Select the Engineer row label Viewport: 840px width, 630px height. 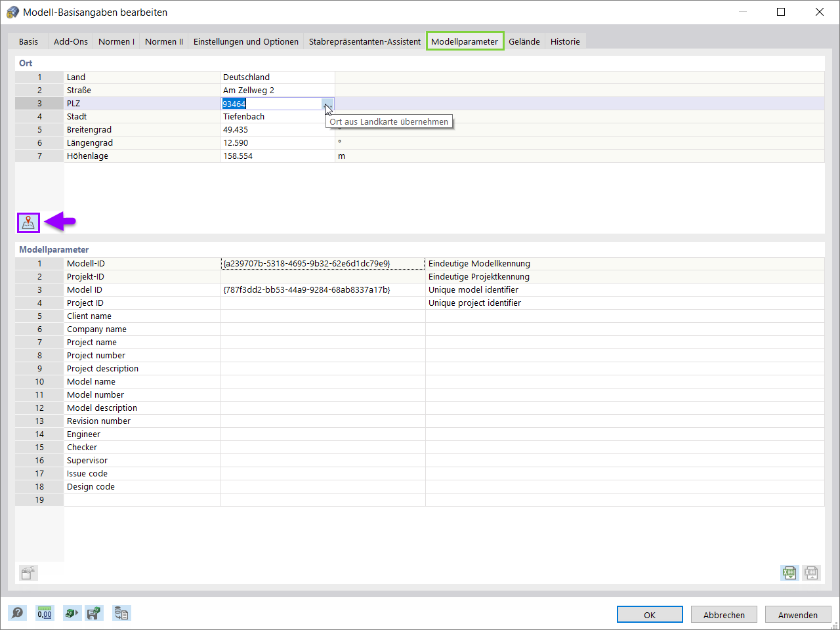click(83, 434)
